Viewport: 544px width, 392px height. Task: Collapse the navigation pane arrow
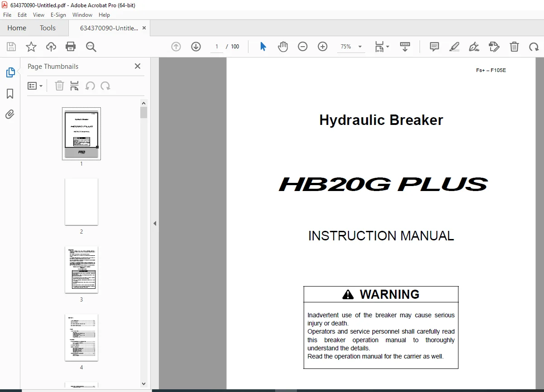(155, 223)
